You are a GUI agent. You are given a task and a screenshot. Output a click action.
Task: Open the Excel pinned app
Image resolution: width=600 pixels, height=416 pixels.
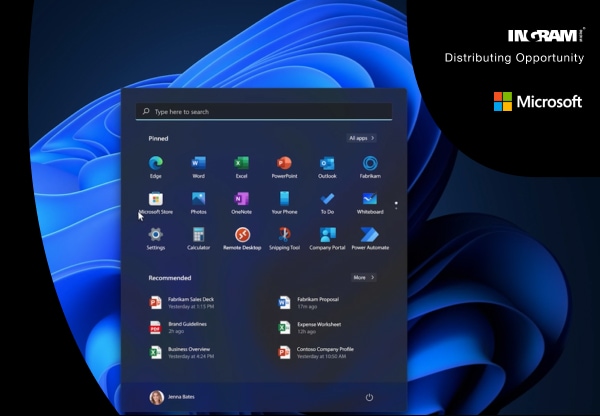[241, 164]
